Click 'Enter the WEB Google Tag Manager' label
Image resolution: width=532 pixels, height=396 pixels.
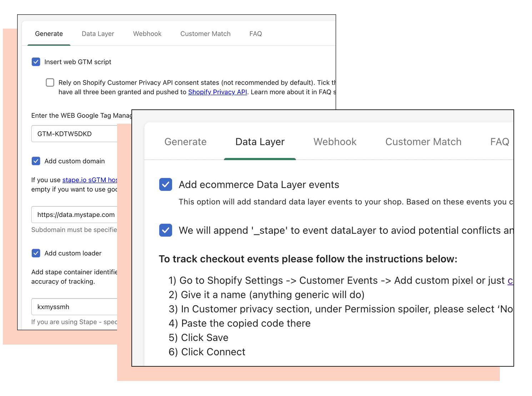point(81,115)
